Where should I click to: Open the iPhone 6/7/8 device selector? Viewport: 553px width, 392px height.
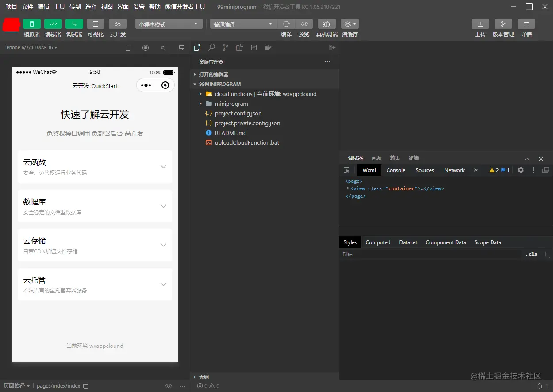coord(31,47)
